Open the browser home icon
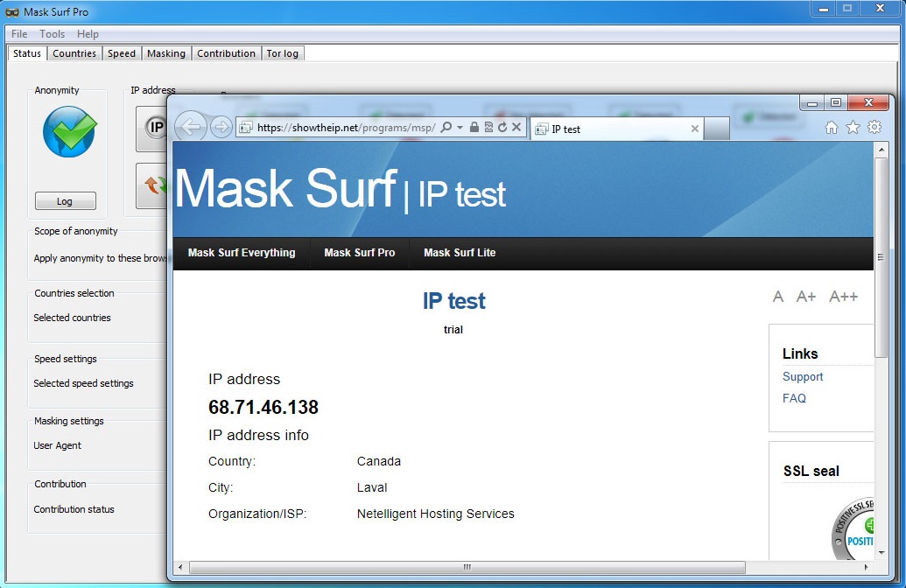 [831, 127]
